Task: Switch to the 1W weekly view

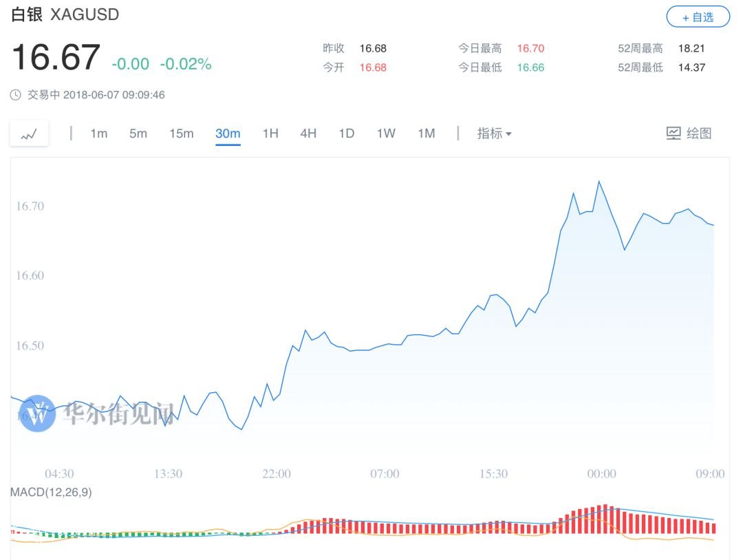Action: [386, 133]
